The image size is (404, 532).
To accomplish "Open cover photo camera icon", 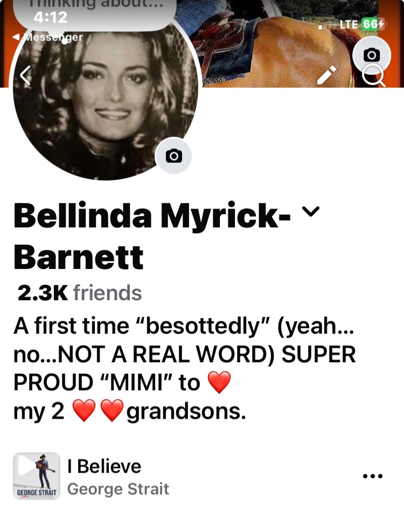I will tap(372, 54).
